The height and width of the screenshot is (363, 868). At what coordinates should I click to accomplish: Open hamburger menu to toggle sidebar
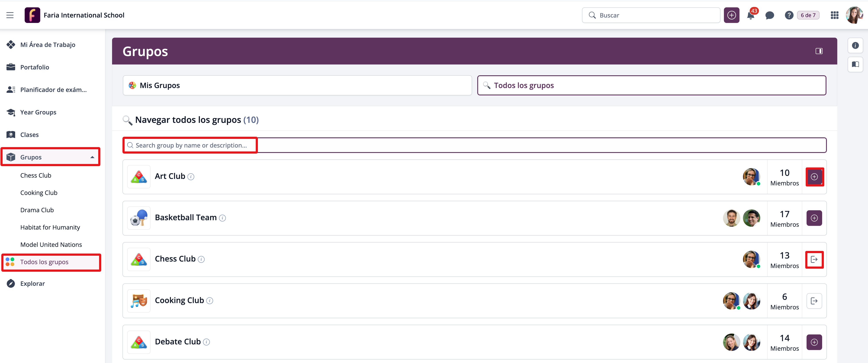click(x=10, y=16)
